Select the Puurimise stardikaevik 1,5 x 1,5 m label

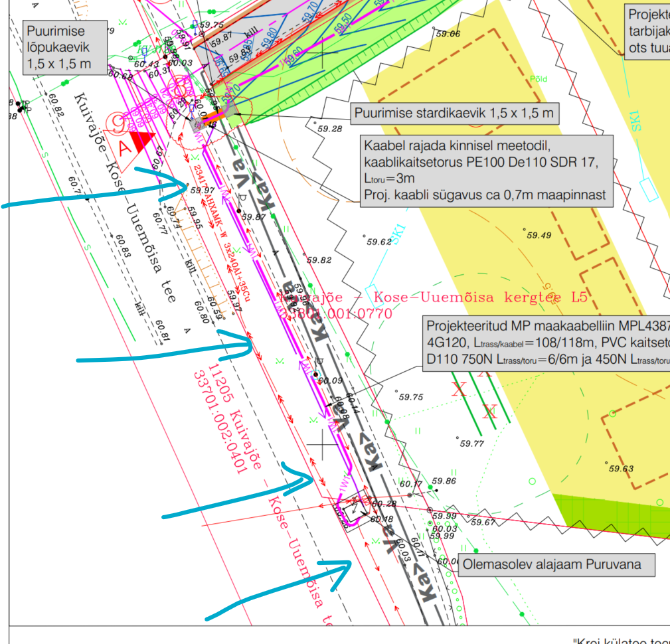[x=454, y=113]
